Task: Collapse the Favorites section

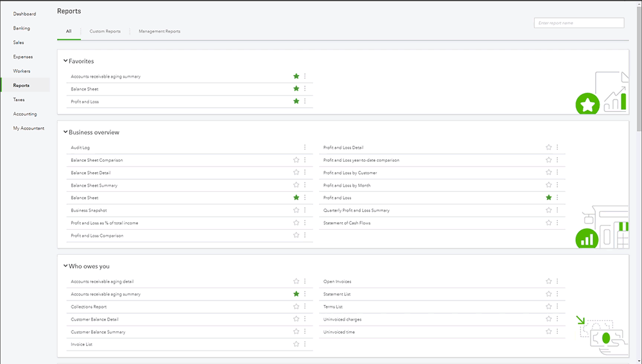Action: point(65,60)
